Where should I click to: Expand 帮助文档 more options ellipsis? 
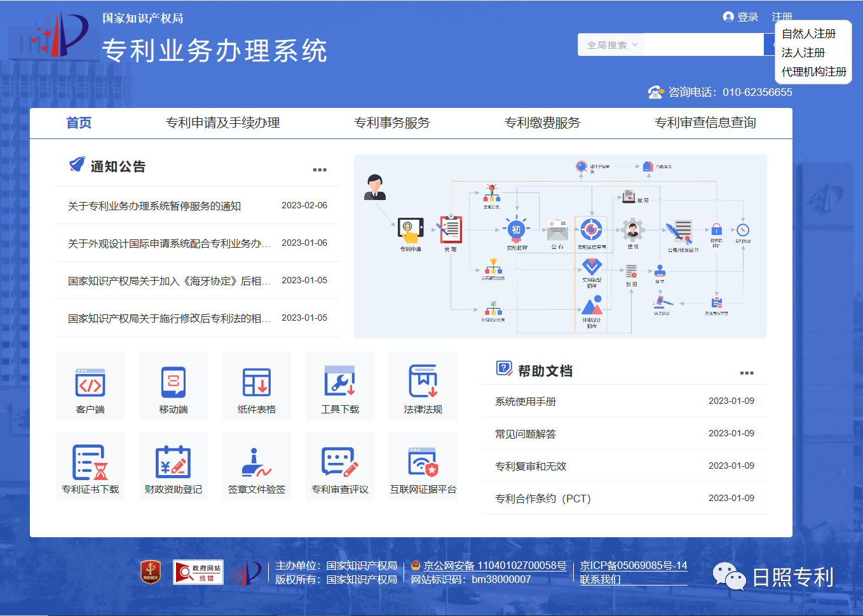(747, 373)
